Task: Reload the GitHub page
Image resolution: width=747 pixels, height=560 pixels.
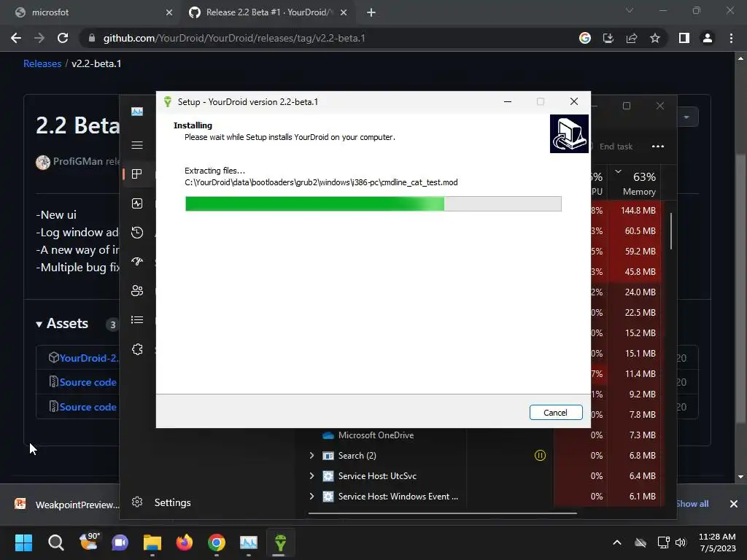Action: (63, 38)
